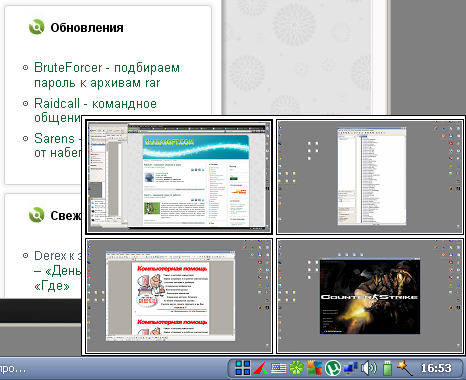Switch to the Counter-Strike desktop preview

(x=370, y=296)
